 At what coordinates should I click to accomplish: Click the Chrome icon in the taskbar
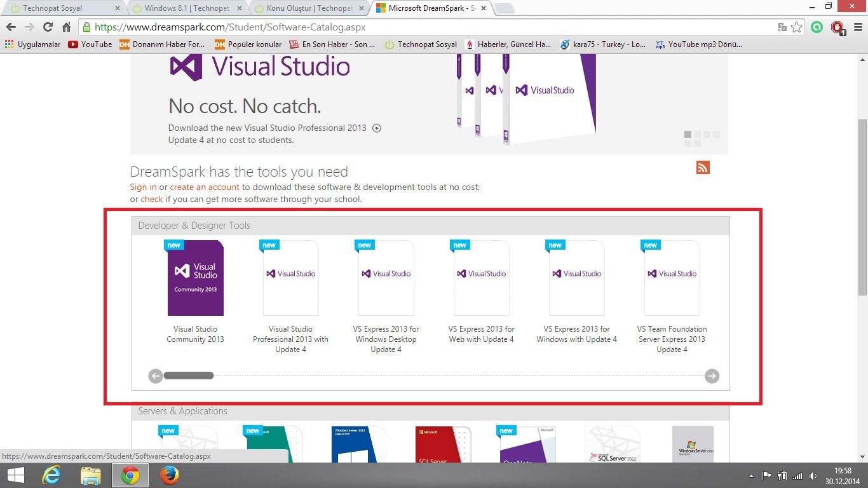130,475
